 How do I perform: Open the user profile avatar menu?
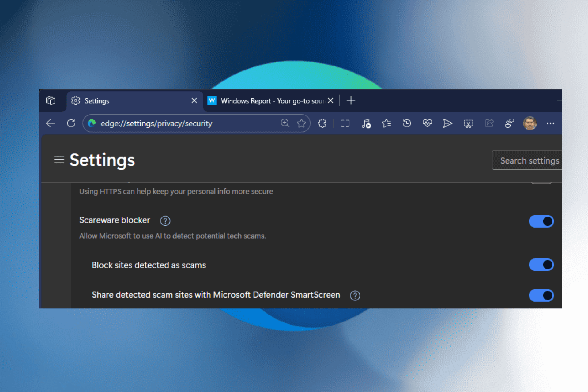click(530, 123)
